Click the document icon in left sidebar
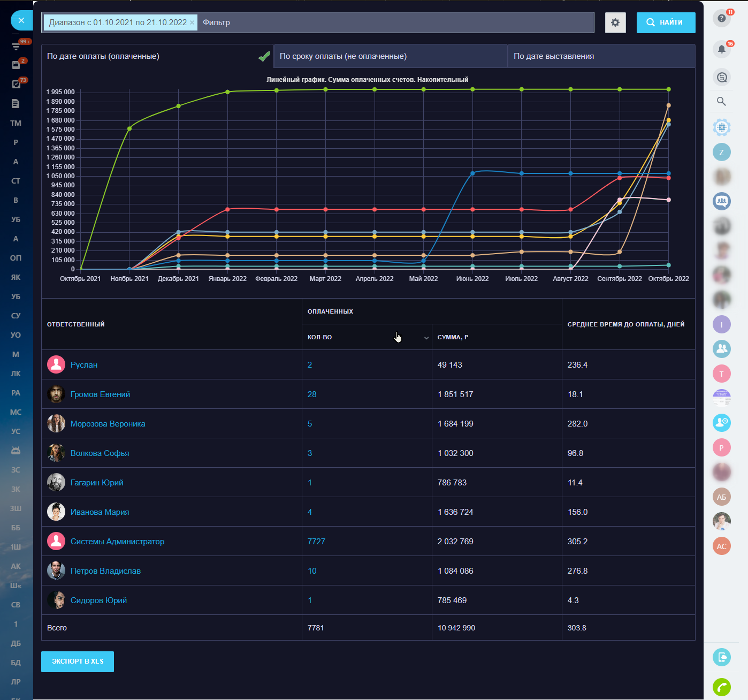Screen dimensions: 748x700 (16, 103)
